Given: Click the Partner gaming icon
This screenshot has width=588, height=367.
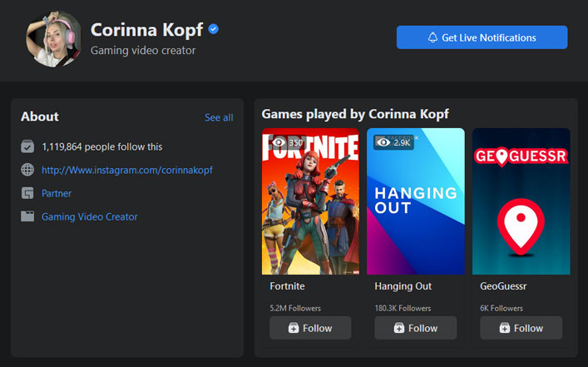Looking at the screenshot, I should pyautogui.click(x=27, y=193).
